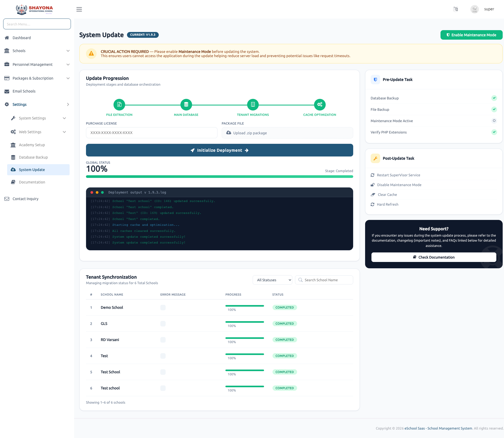The image size is (504, 438).
Task: Open the language translate icon
Action: pyautogui.click(x=455, y=9)
